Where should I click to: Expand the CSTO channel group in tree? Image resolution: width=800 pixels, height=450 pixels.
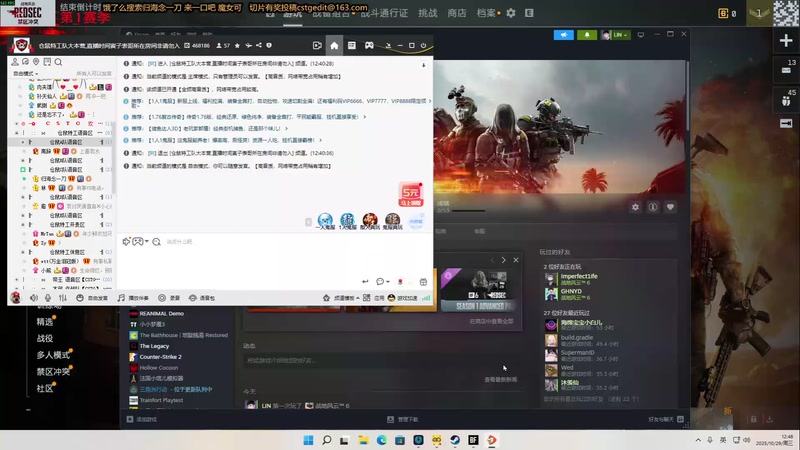point(16,123)
